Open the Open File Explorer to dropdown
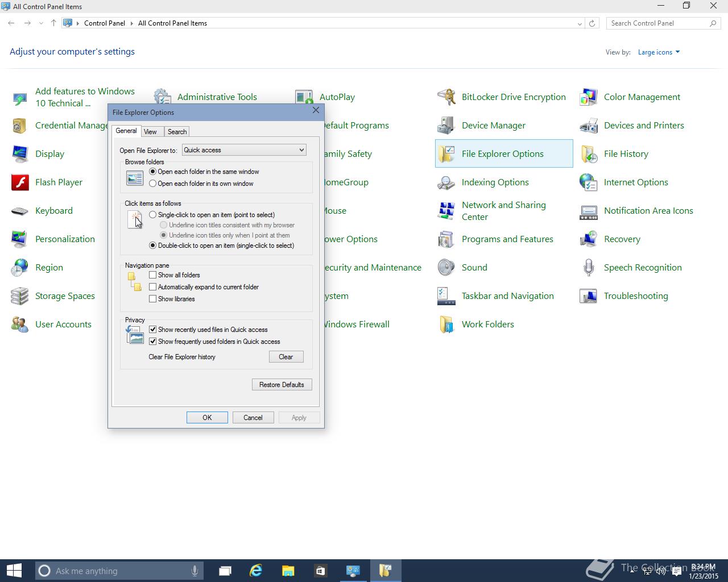The image size is (728, 582). tap(244, 150)
